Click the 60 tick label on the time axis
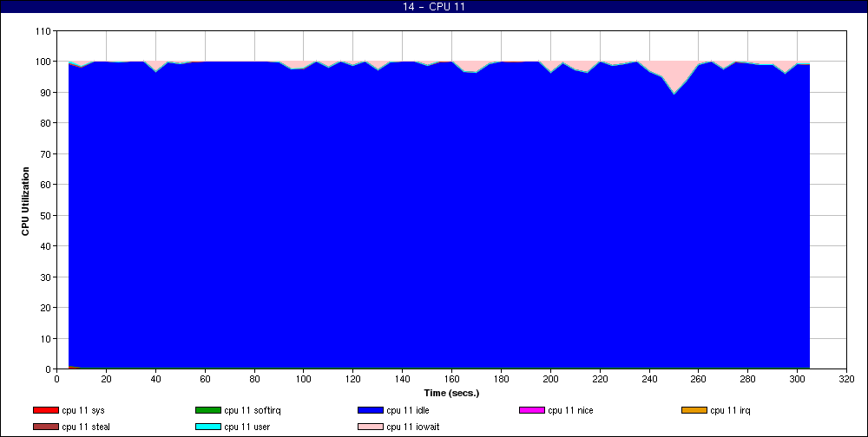The width and height of the screenshot is (868, 437). (x=205, y=379)
